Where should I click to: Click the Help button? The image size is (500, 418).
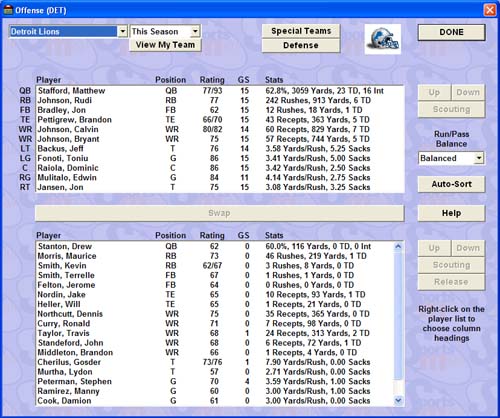click(451, 213)
